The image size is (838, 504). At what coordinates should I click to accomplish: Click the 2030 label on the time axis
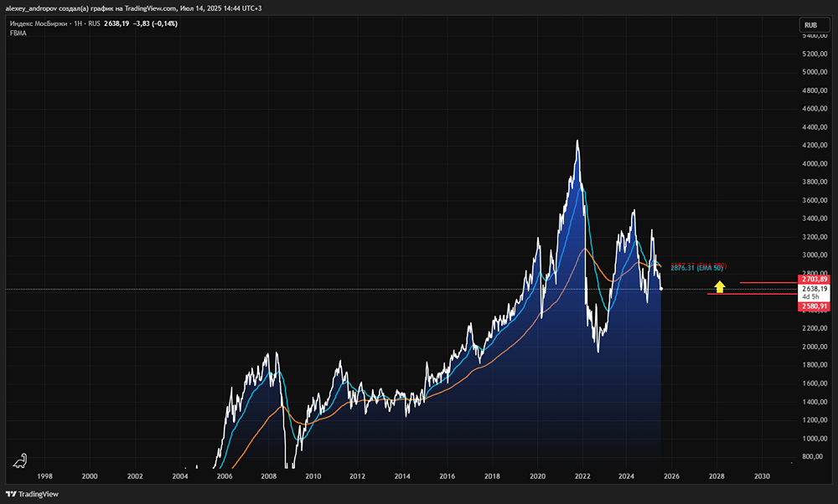click(762, 476)
